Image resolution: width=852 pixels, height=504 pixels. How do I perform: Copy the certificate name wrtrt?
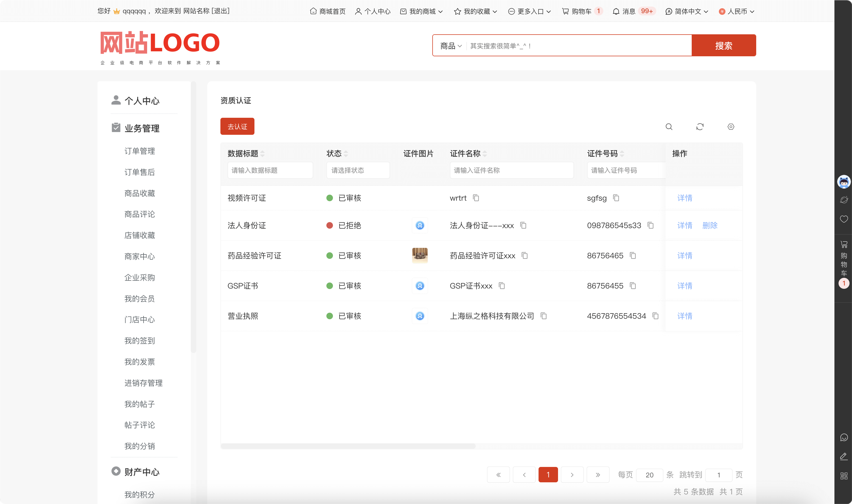(476, 198)
